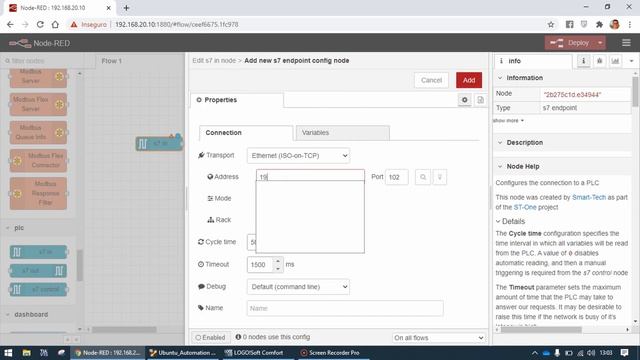Image resolution: width=640 pixels, height=360 pixels.
Task: Select Modbus Queue Info palette node
Action: pos(38,132)
